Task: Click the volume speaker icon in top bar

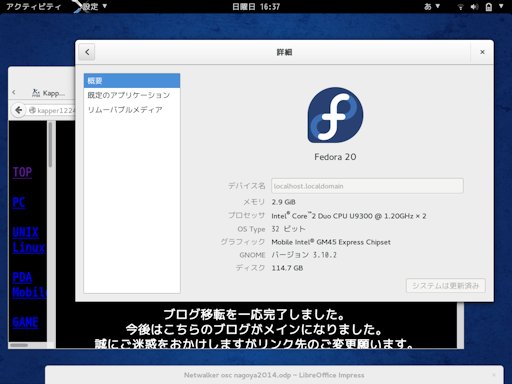Action: pos(474,7)
